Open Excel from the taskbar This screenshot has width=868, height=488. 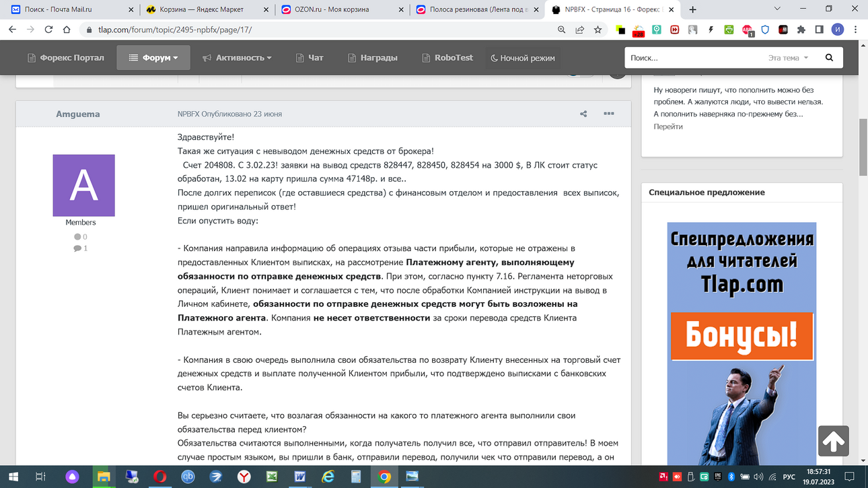272,477
